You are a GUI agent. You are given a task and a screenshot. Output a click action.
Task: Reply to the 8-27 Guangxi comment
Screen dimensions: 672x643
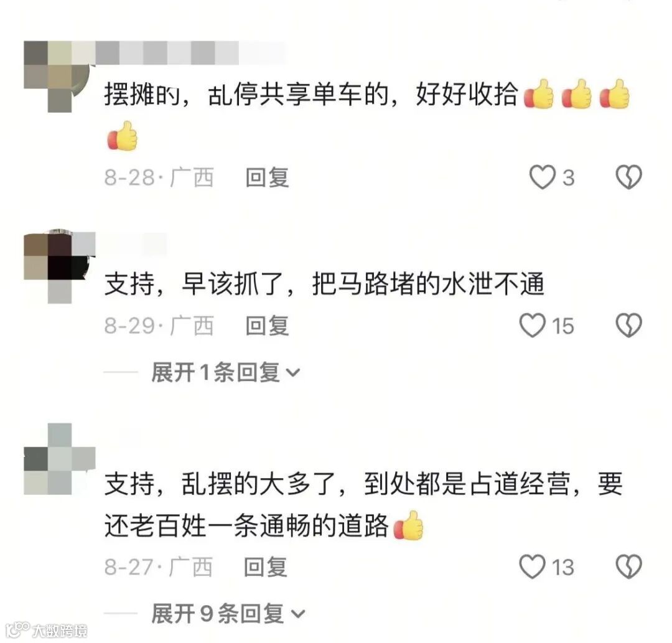pyautogui.click(x=265, y=567)
